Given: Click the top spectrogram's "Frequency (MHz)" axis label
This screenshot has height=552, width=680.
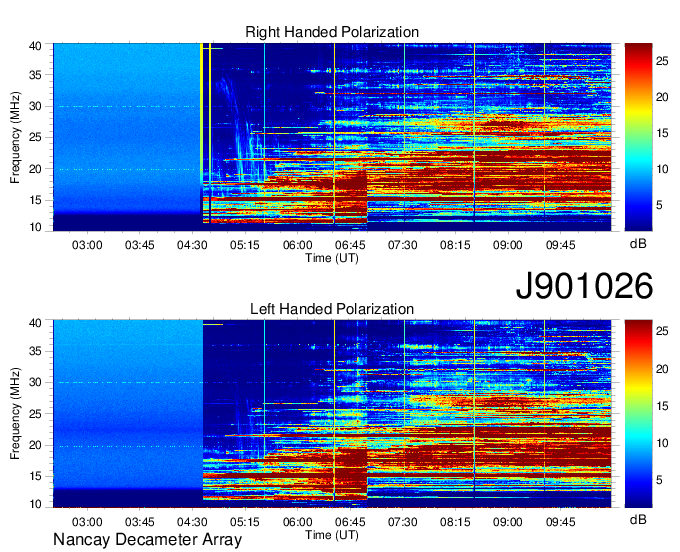Looking at the screenshot, I should pyautogui.click(x=15, y=137).
